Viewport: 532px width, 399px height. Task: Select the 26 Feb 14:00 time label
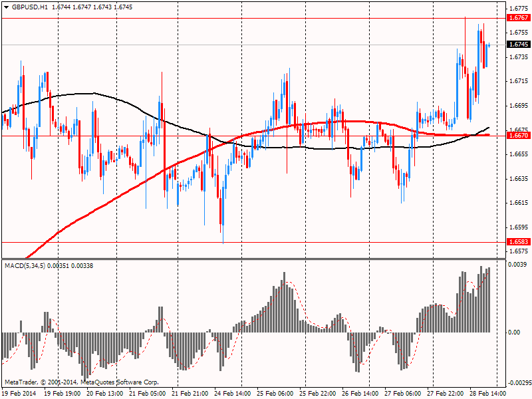click(360, 394)
